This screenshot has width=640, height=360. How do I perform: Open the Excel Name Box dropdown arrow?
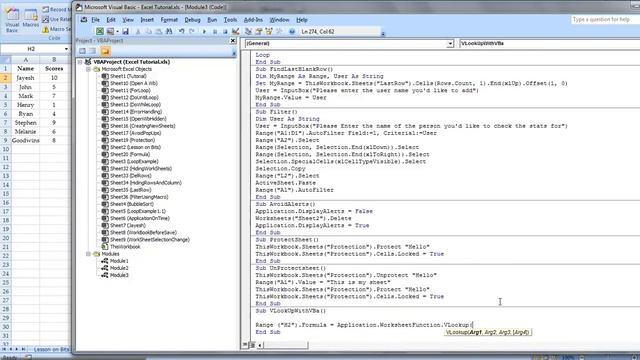click(67, 49)
